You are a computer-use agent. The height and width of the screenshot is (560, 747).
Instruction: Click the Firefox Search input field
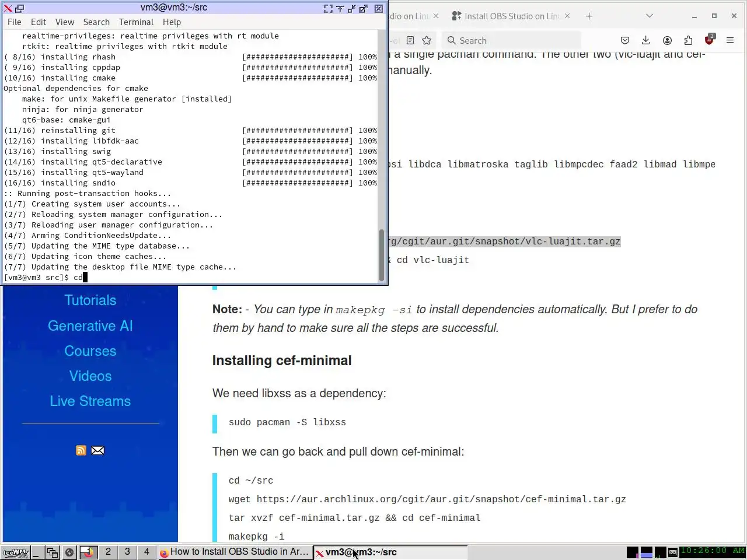pyautogui.click(x=512, y=40)
